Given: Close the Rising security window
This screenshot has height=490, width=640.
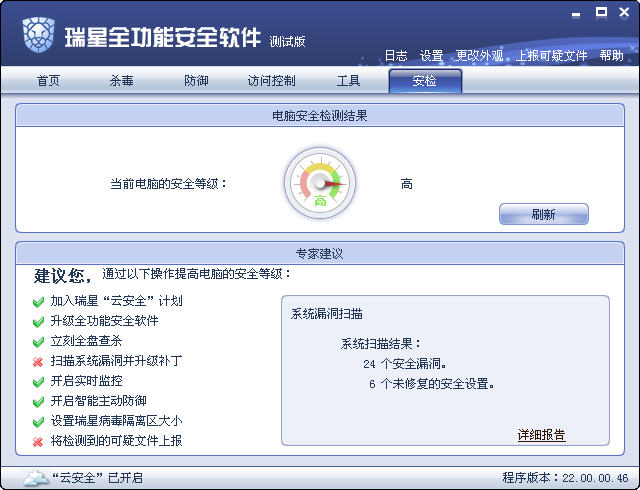Looking at the screenshot, I should click(624, 12).
